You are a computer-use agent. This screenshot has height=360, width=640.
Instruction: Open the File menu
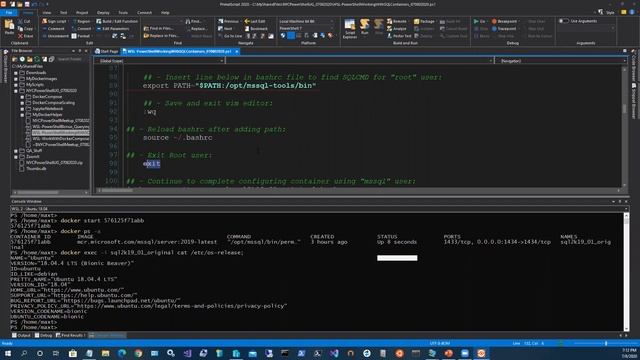(x=9, y=13)
